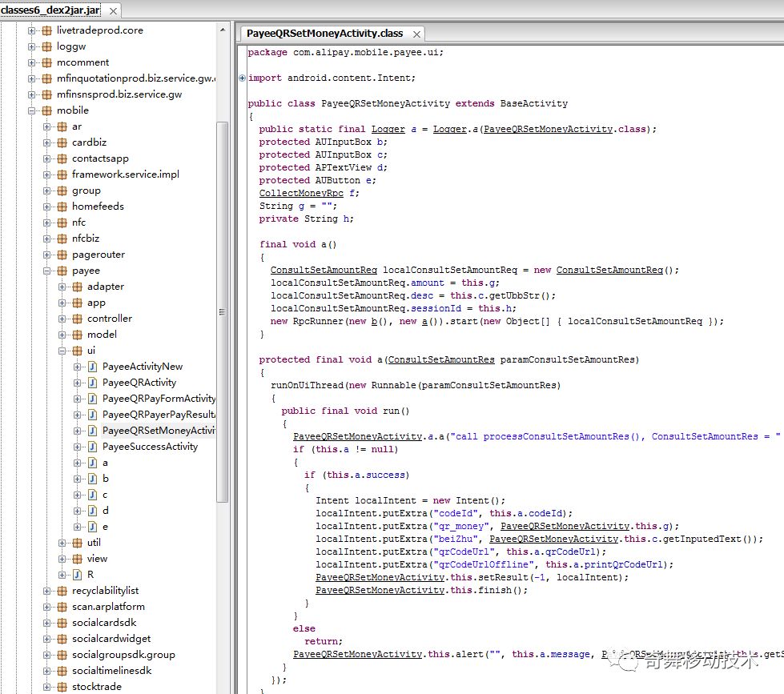This screenshot has height=694, width=784.
Task: Select the socialtimelinesdk package
Action: coord(111,671)
